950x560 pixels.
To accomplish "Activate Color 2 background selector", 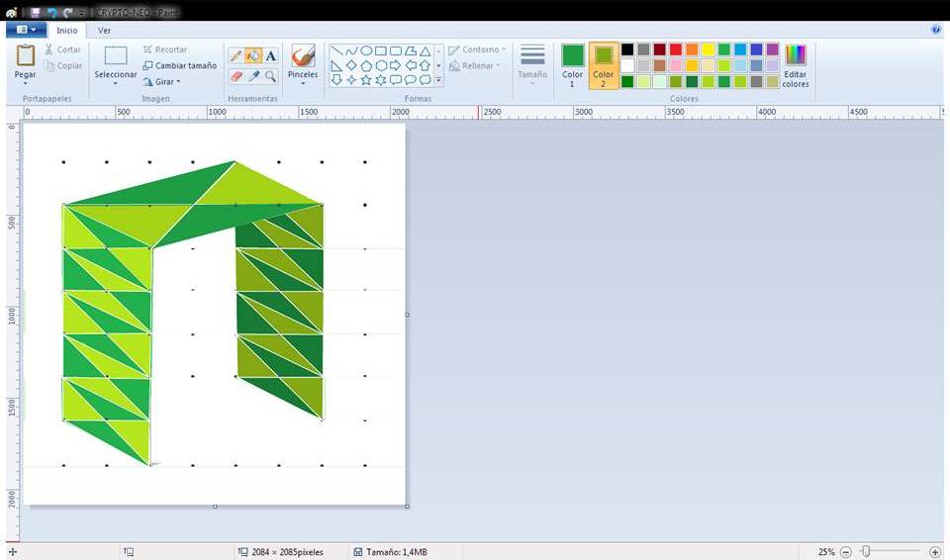I will tap(604, 65).
